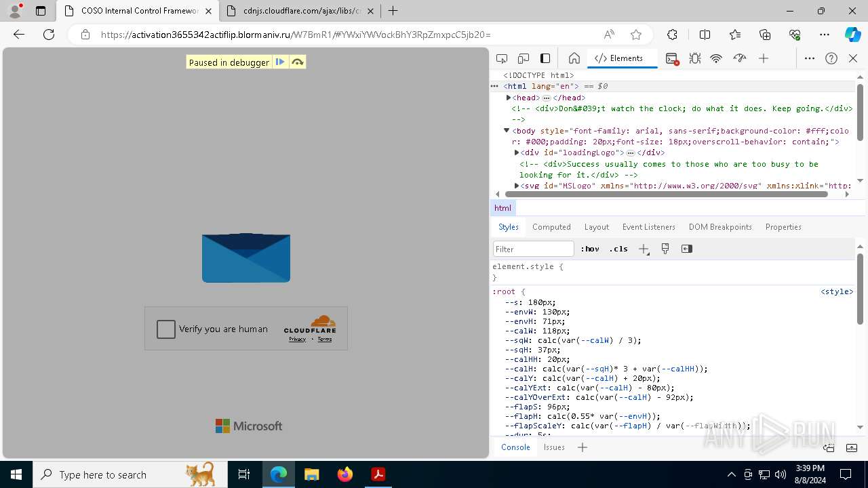
Task: Click new style rule plus icon
Action: (644, 249)
